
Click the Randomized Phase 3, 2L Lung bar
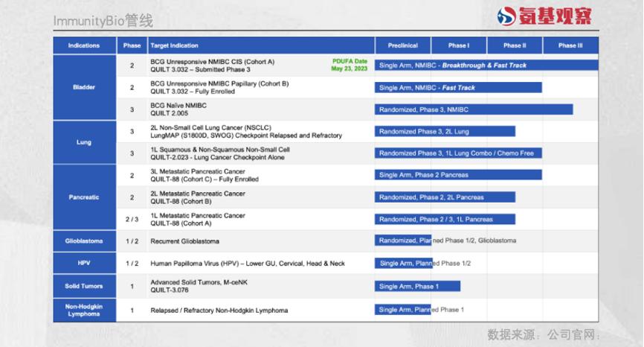[x=445, y=132]
